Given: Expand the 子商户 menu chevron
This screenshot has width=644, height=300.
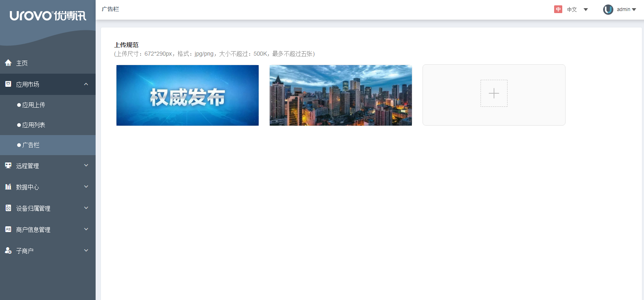Looking at the screenshot, I should pyautogui.click(x=86, y=250).
